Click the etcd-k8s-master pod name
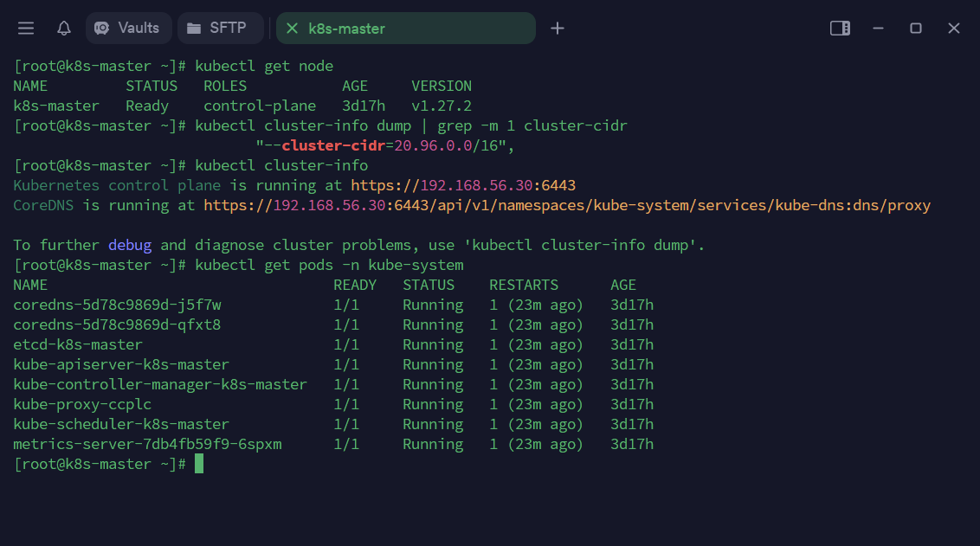980x546 pixels. pos(78,344)
